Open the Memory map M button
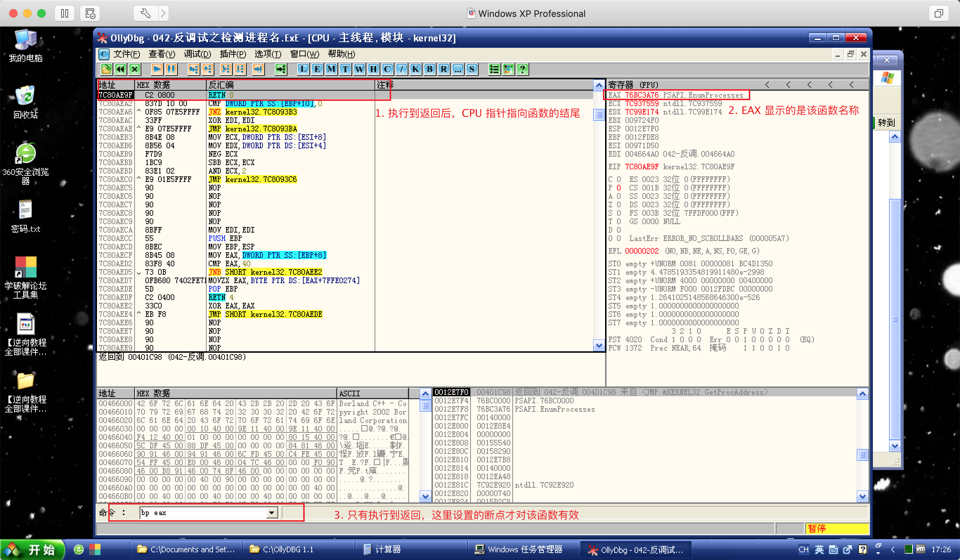960x560 pixels. click(331, 69)
